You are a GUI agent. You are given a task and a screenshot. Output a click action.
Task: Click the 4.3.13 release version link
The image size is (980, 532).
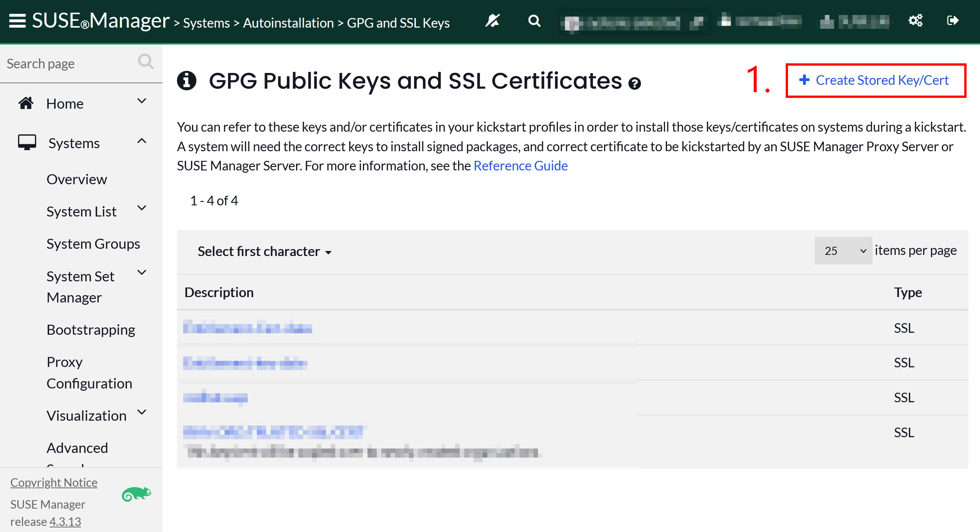[65, 522]
